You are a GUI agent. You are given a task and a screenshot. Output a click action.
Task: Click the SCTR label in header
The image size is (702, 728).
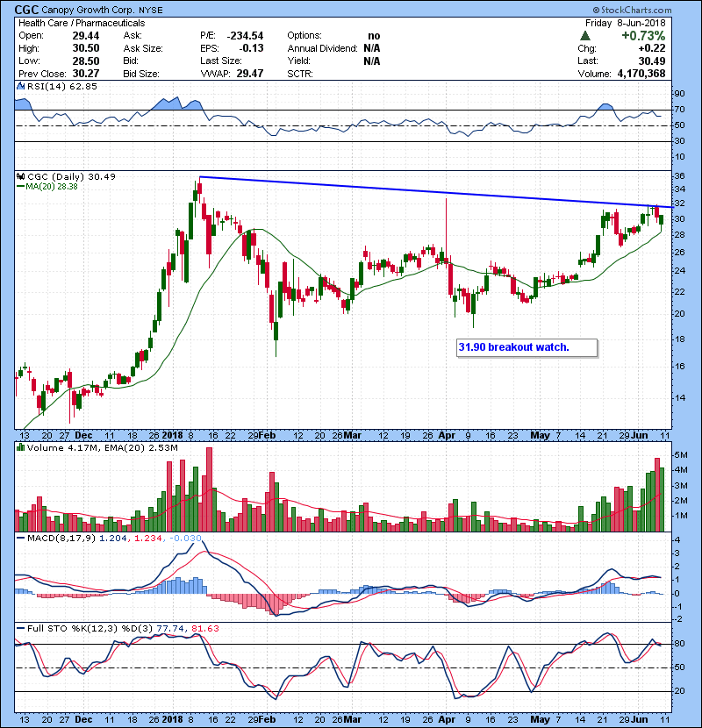coord(300,74)
